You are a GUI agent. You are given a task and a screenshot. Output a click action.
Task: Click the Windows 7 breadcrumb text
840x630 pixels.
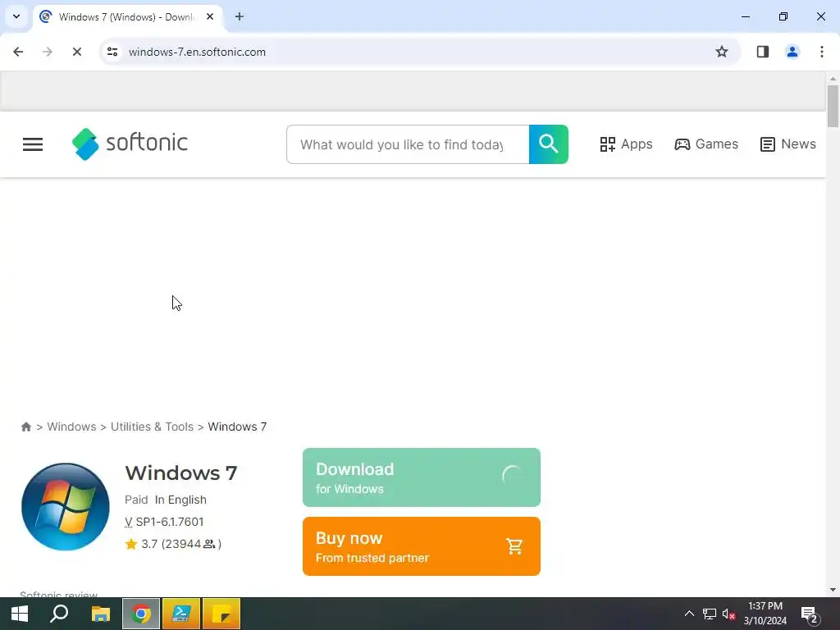tap(237, 427)
